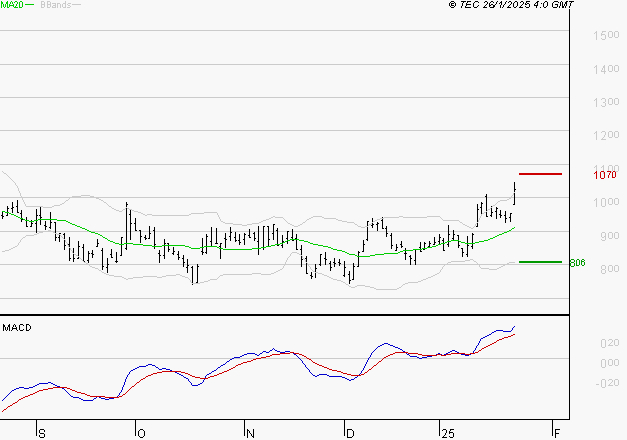Image resolution: width=627 pixels, height=440 pixels.
Task: Click the 1500 price axis label
Action: [x=603, y=36]
